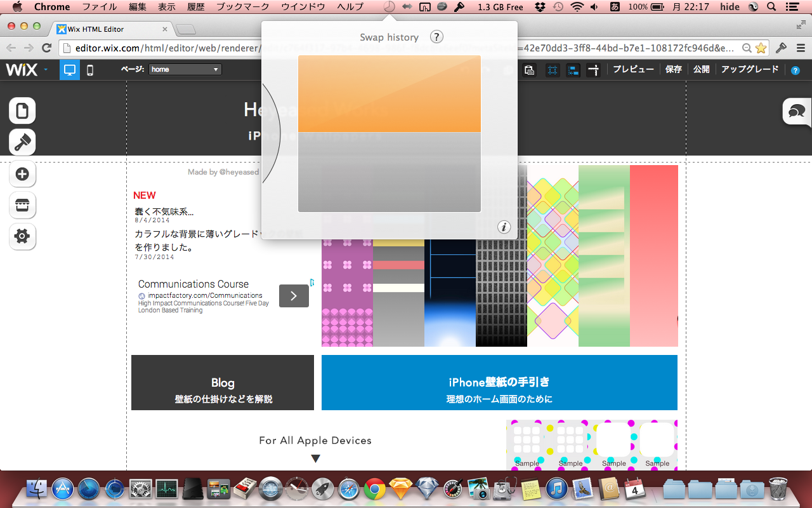Screen dimensions: 812x508
Task: Select the dark blue glow wallpaper thumbnail
Action: (450, 293)
